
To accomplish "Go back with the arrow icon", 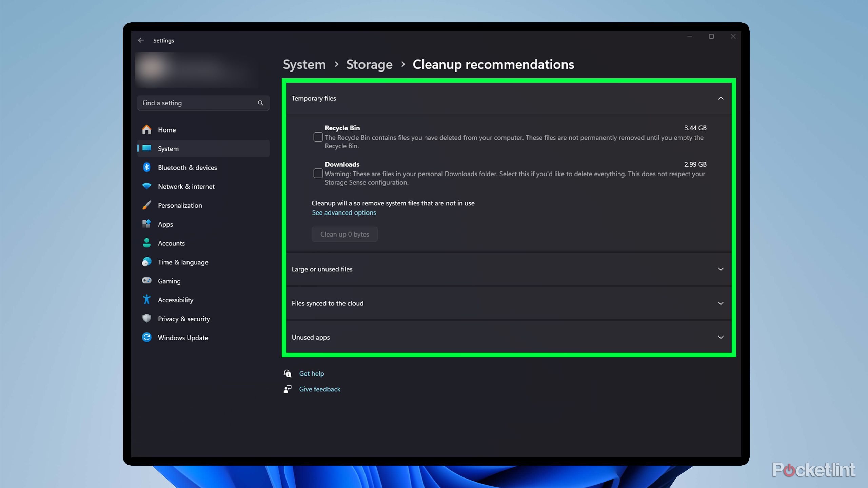I will click(141, 40).
